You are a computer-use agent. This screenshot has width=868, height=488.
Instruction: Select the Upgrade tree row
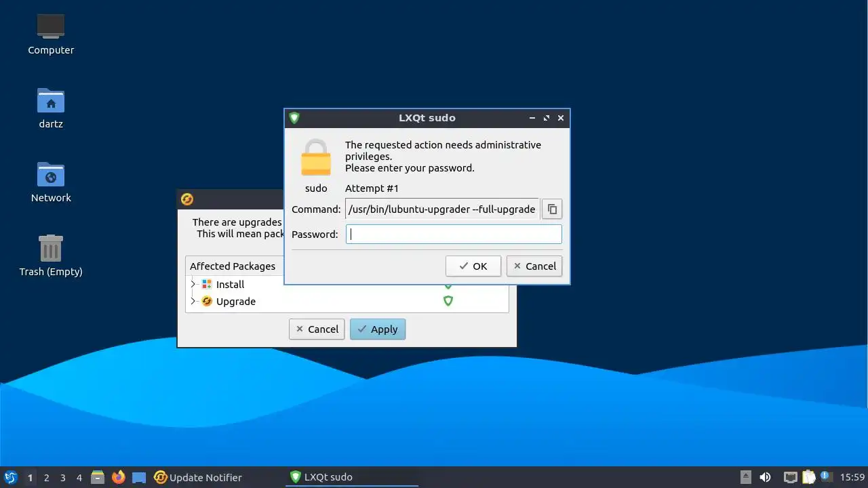click(x=347, y=302)
